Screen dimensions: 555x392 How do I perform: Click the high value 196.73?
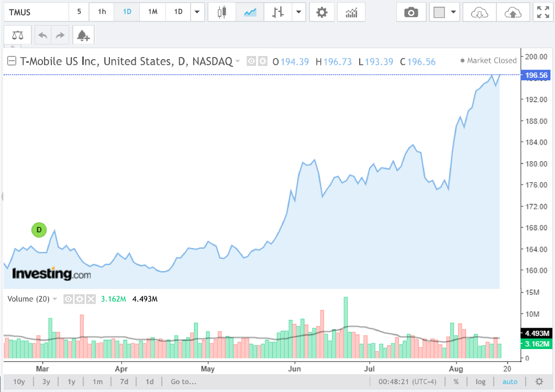(337, 62)
